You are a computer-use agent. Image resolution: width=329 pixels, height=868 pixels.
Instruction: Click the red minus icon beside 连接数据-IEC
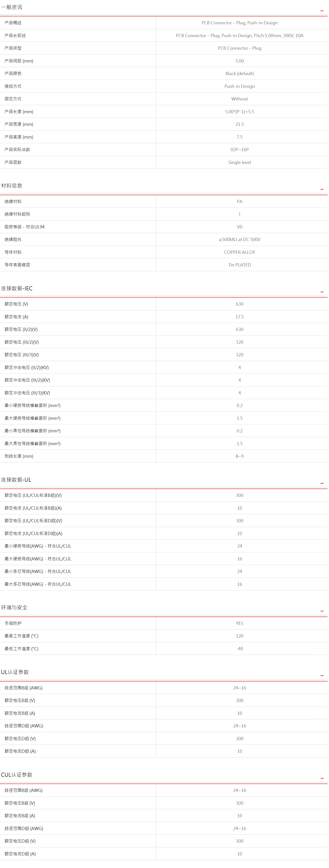coord(321,292)
